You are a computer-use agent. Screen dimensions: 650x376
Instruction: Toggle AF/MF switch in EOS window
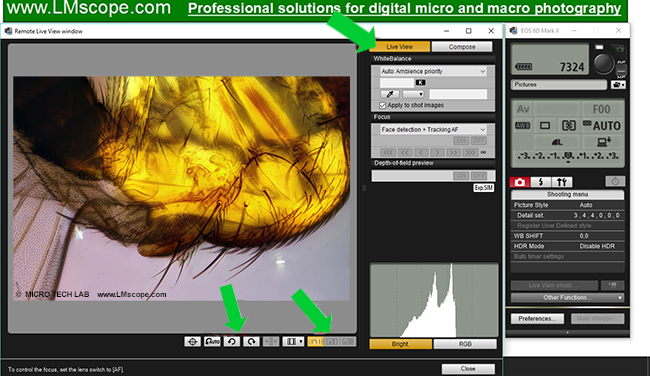(x=621, y=70)
